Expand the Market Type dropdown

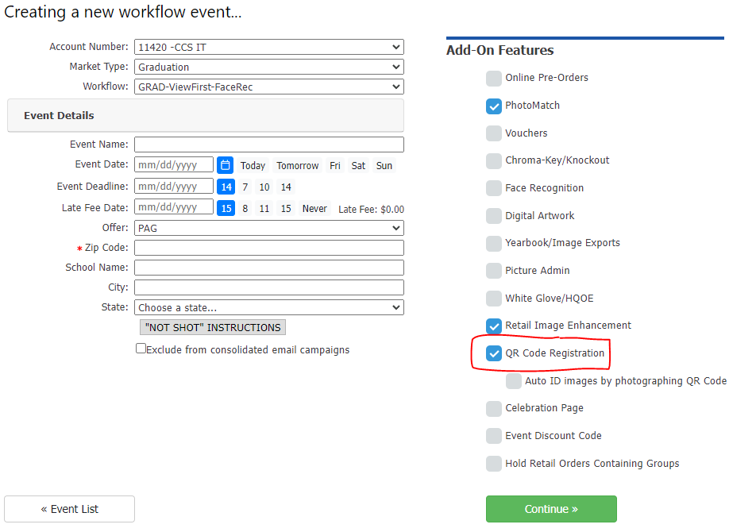pyautogui.click(x=268, y=67)
